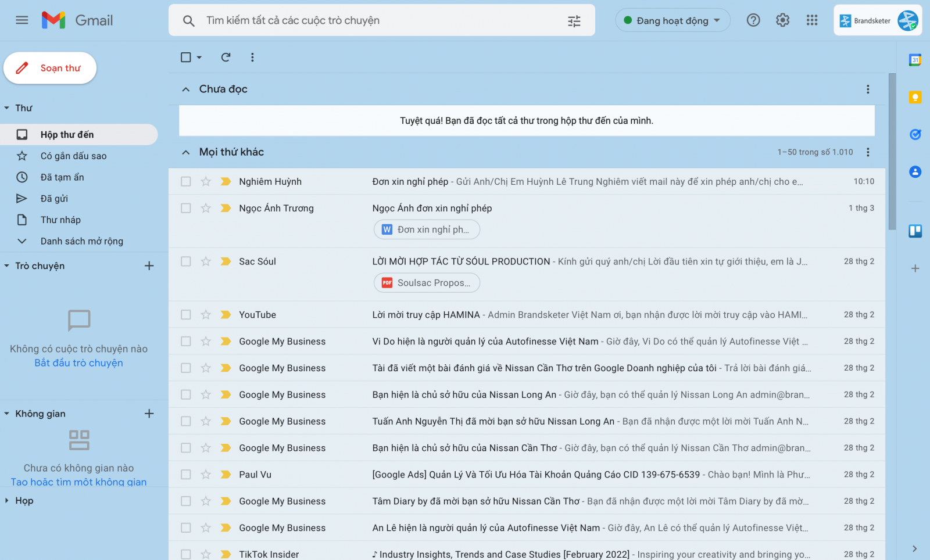The width and height of the screenshot is (930, 560).
Task: Open the Brandsketer account avatar
Action: point(907,20)
